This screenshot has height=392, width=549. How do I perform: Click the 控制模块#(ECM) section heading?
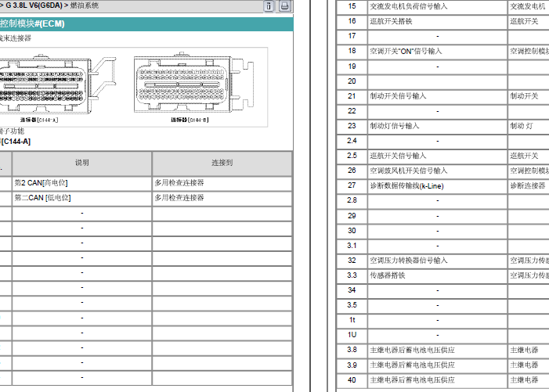click(32, 23)
